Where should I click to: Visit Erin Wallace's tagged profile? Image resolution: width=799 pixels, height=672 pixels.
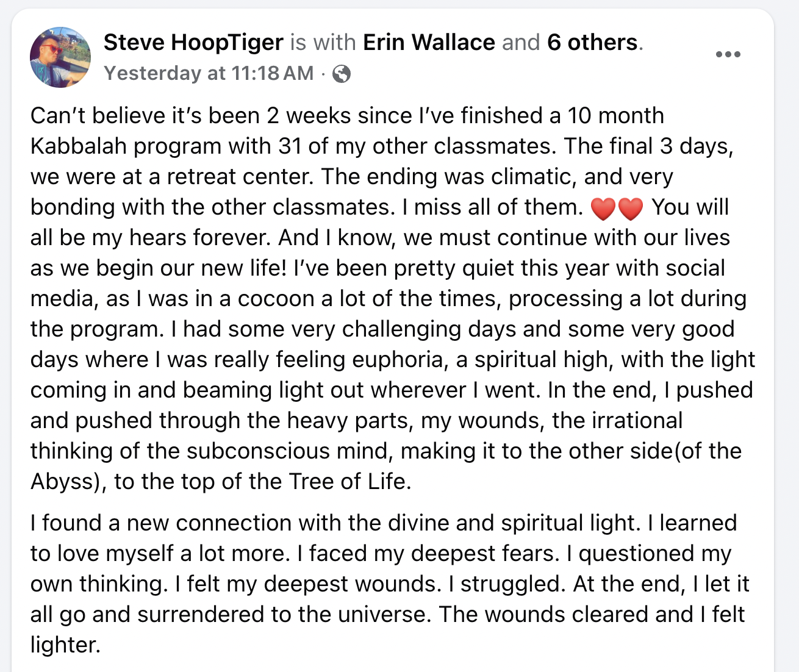pyautogui.click(x=429, y=42)
